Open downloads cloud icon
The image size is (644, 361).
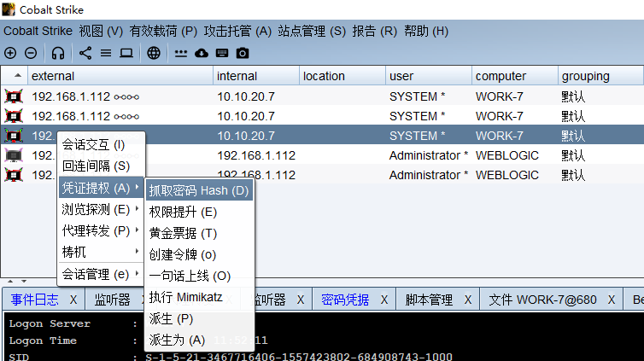tap(202, 53)
